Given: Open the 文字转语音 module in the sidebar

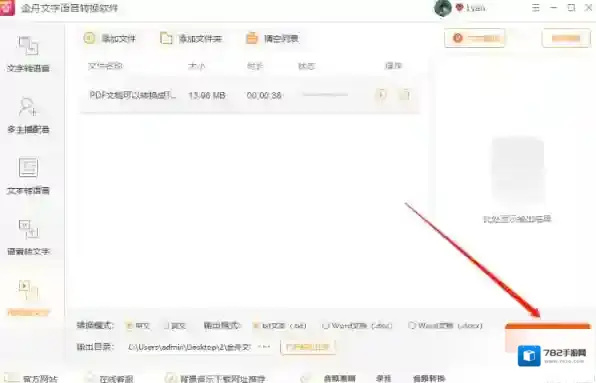Looking at the screenshot, I should point(29,54).
